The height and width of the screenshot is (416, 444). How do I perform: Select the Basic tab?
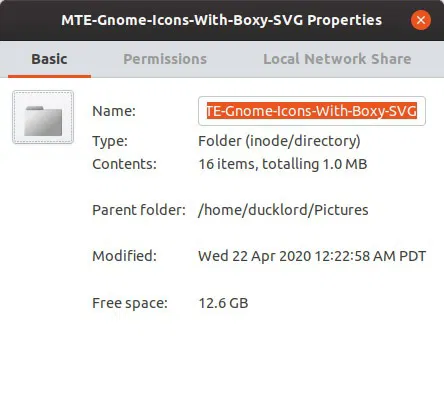tap(49, 59)
